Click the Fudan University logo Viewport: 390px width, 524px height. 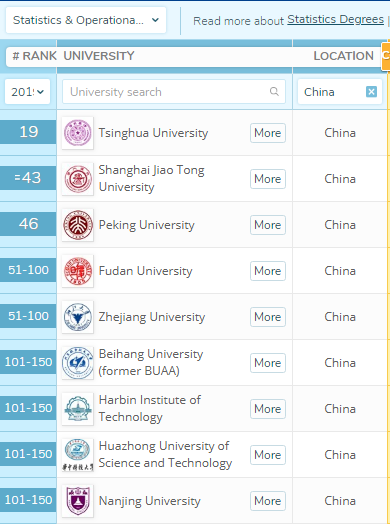78,271
